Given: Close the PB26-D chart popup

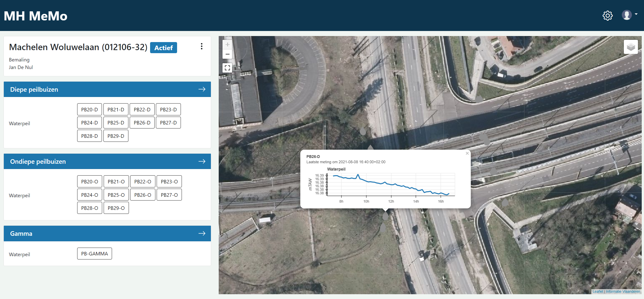Looking at the screenshot, I should coord(467,153).
